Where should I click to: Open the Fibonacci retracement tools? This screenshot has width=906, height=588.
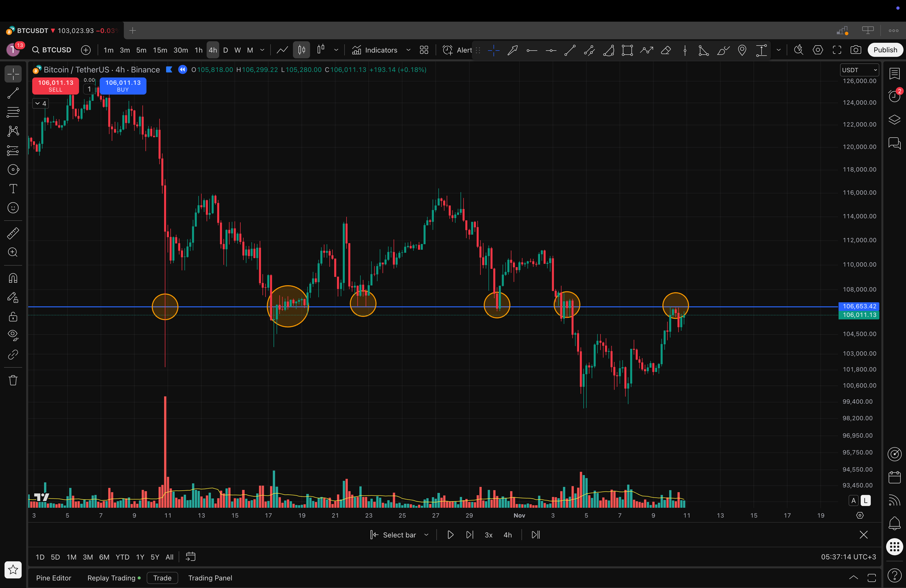(13, 112)
